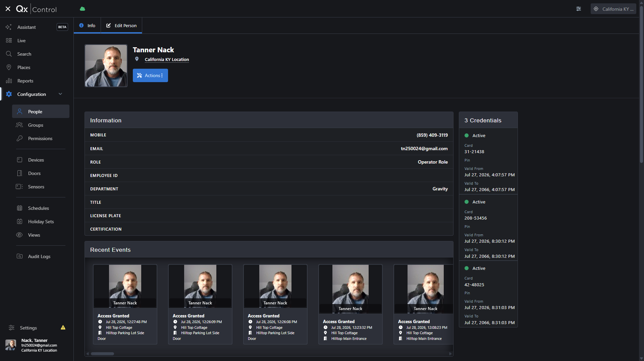This screenshot has height=361, width=644.
Task: Click the Views eye icon
Action: pos(19,235)
